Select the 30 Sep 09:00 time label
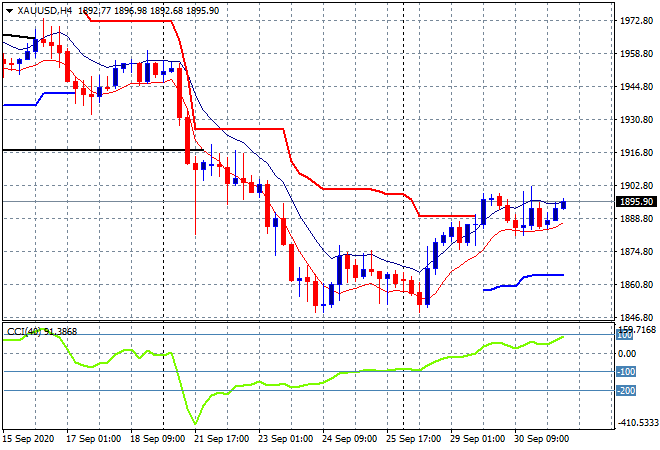660x450 pixels. pyautogui.click(x=542, y=439)
